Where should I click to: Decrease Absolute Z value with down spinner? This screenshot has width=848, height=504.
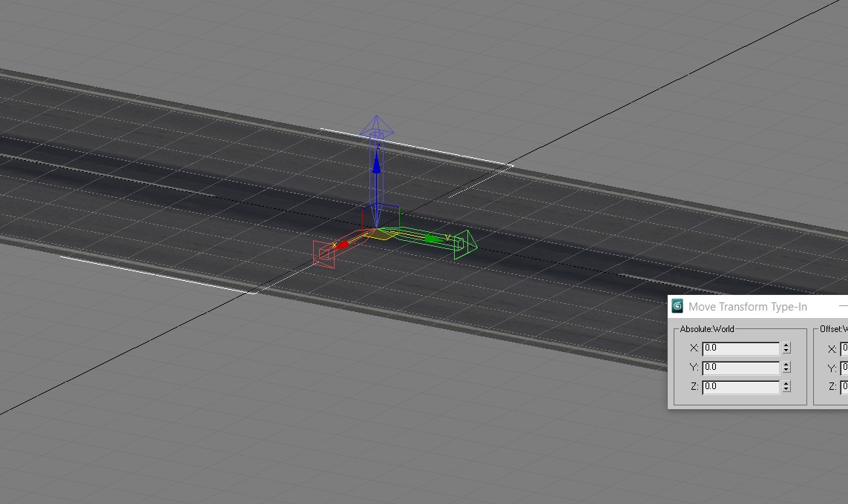(786, 389)
